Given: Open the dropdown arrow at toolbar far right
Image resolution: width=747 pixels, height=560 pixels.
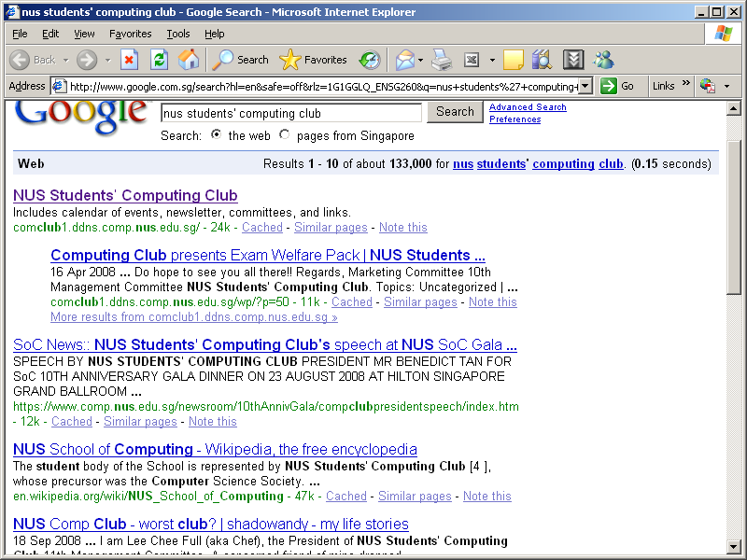Looking at the screenshot, I should 727,87.
